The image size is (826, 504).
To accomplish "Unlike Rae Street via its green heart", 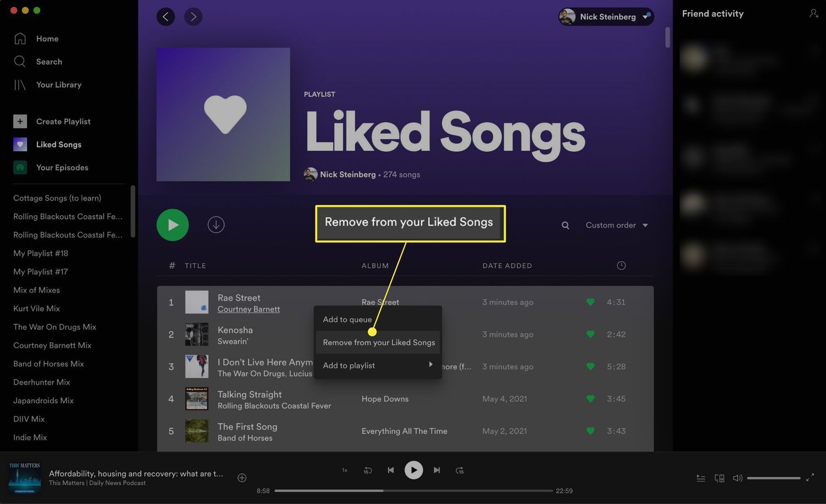I will [590, 302].
